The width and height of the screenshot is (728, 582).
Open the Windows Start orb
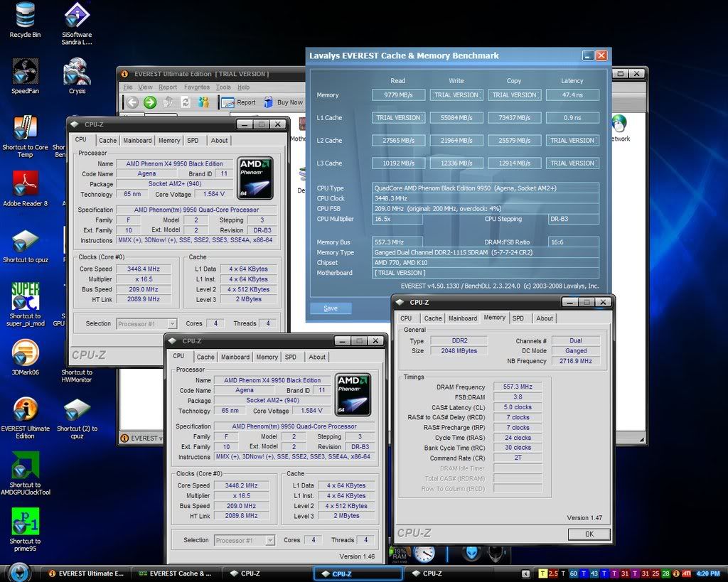click(18, 573)
